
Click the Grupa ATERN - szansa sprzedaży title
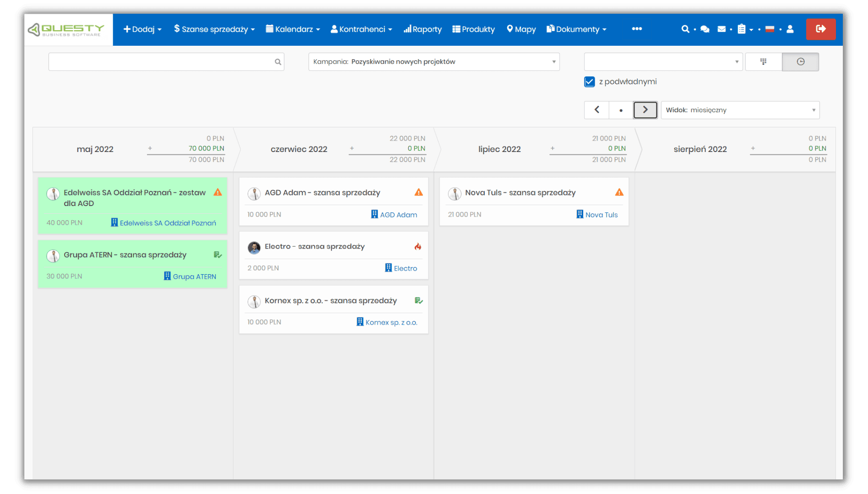click(x=125, y=255)
